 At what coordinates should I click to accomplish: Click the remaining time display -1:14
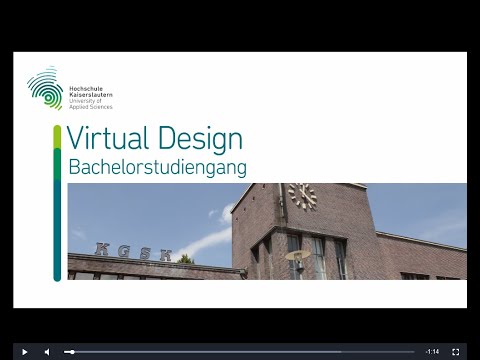coord(432,352)
